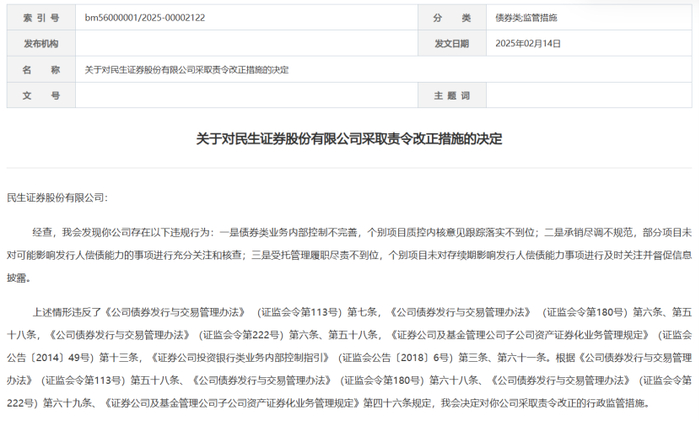Click the 文号 label cell
The image size is (700, 421).
pos(41,96)
